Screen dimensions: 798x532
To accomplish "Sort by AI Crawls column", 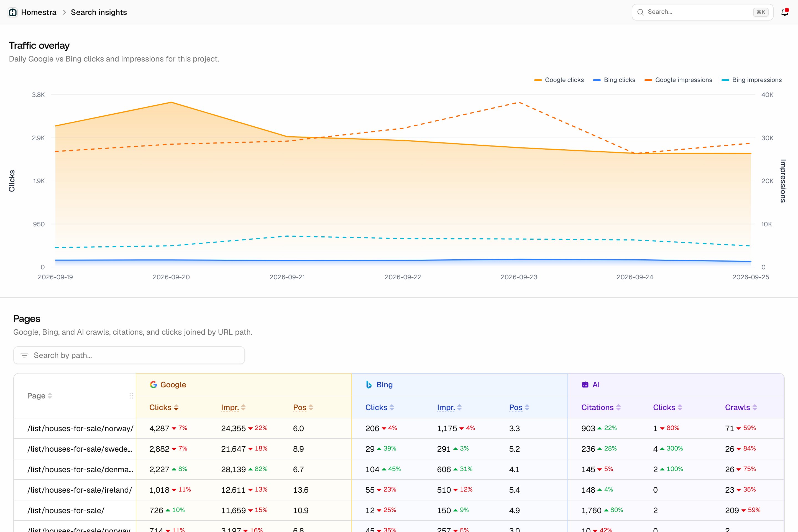I will [x=741, y=407].
